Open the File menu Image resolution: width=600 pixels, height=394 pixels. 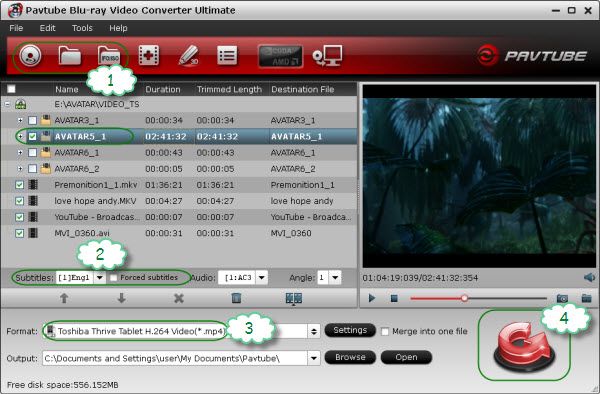[x=16, y=28]
